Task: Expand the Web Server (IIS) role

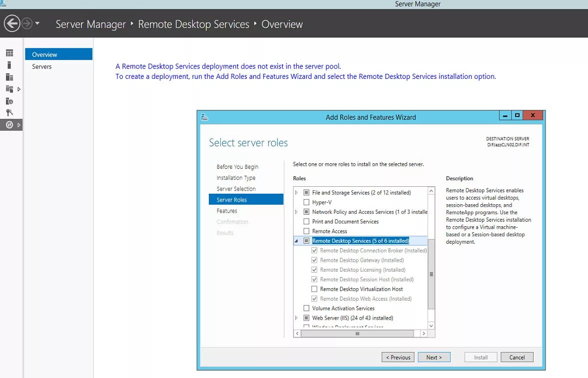Action: click(x=296, y=318)
